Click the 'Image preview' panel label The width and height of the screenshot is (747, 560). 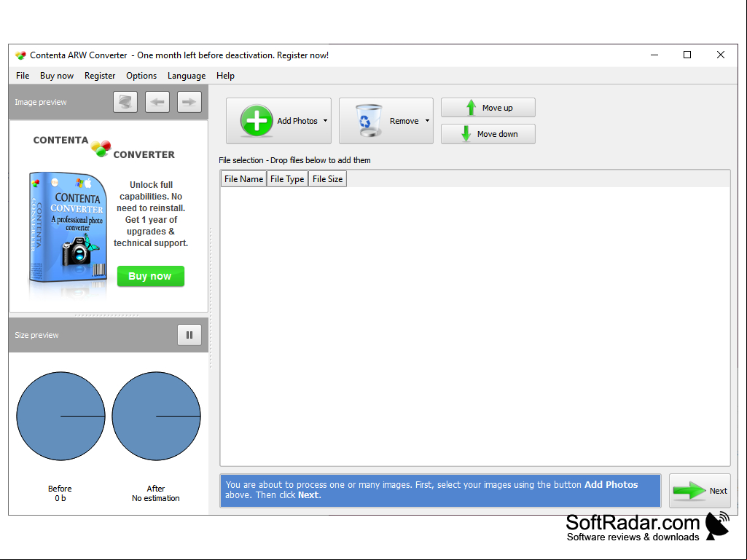(x=41, y=102)
